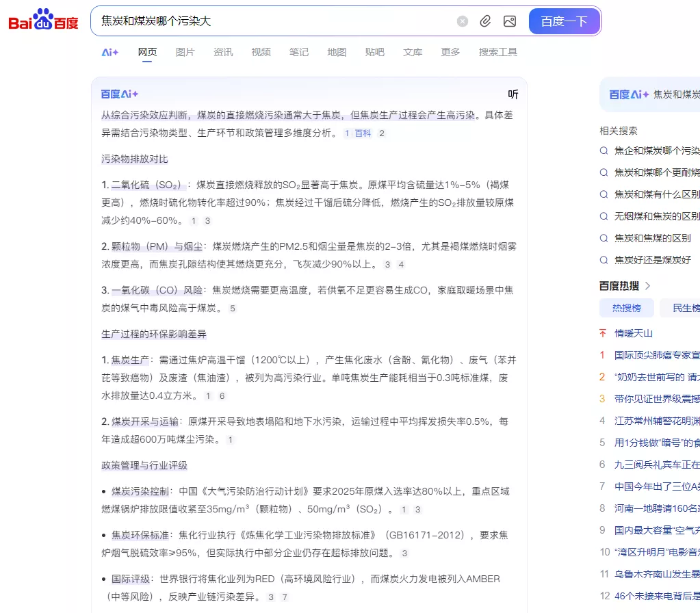Open hot search item 江苏常州辅警花明洲
This screenshot has width=700, height=613.
coord(657,421)
